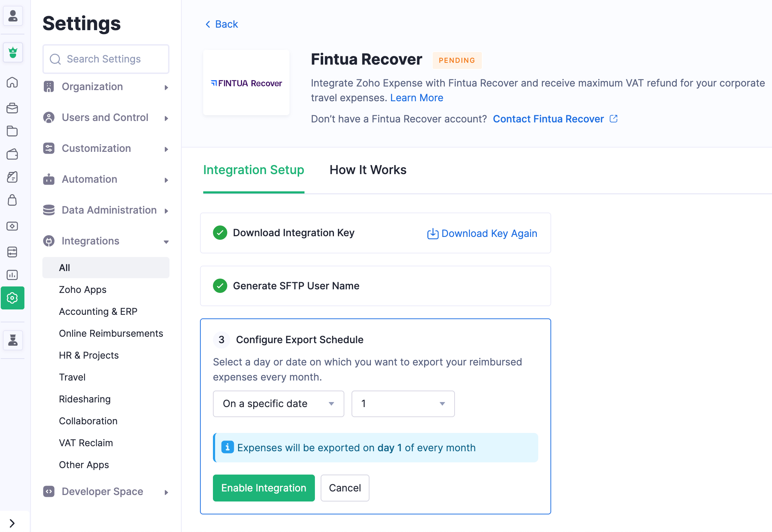
Task: Open the 'On a specific date' dropdown
Action: coord(278,404)
